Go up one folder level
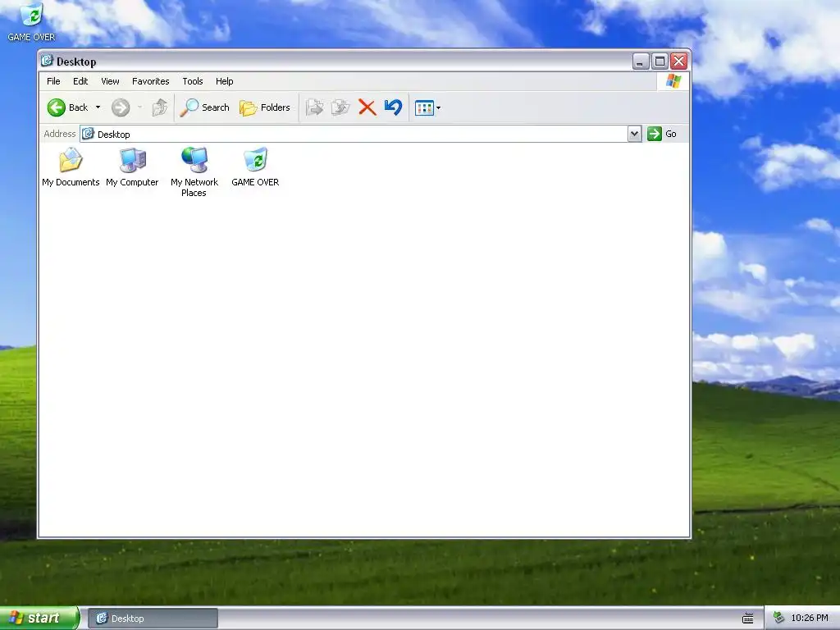 tap(160, 107)
